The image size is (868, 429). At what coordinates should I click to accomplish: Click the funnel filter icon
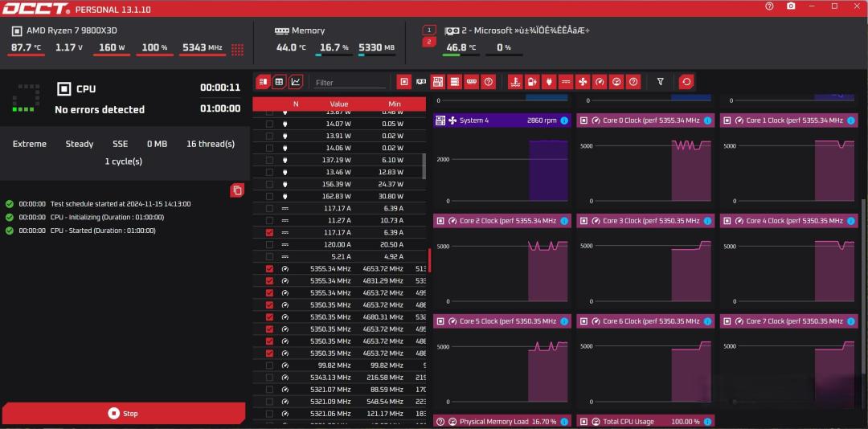(661, 82)
